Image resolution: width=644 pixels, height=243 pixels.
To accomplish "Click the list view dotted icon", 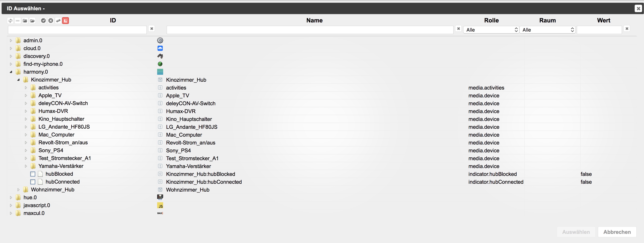I will 18,21.
